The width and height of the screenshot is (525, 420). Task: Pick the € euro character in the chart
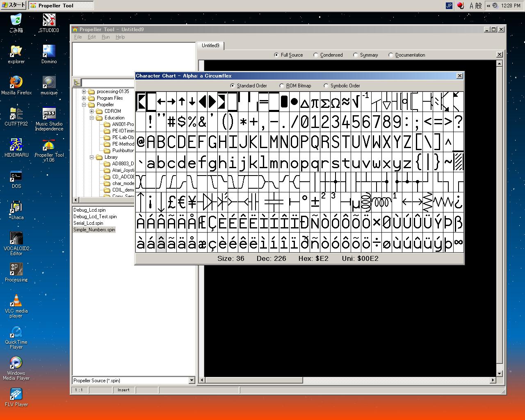(x=182, y=202)
